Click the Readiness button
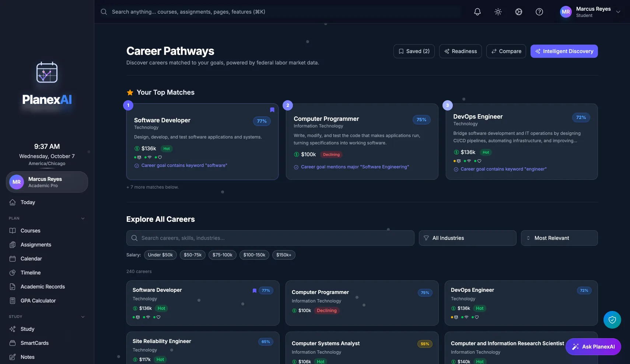The width and height of the screenshot is (630, 364). 461,51
